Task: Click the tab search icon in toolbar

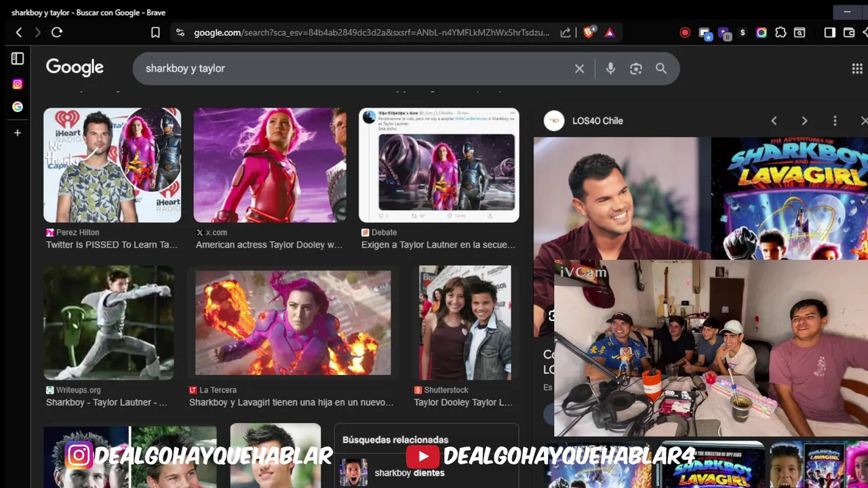Action: click(x=800, y=33)
